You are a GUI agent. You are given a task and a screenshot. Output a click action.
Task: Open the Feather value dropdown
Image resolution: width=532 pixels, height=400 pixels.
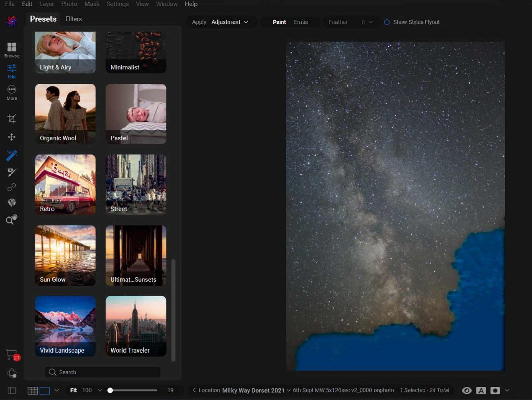[x=367, y=22]
